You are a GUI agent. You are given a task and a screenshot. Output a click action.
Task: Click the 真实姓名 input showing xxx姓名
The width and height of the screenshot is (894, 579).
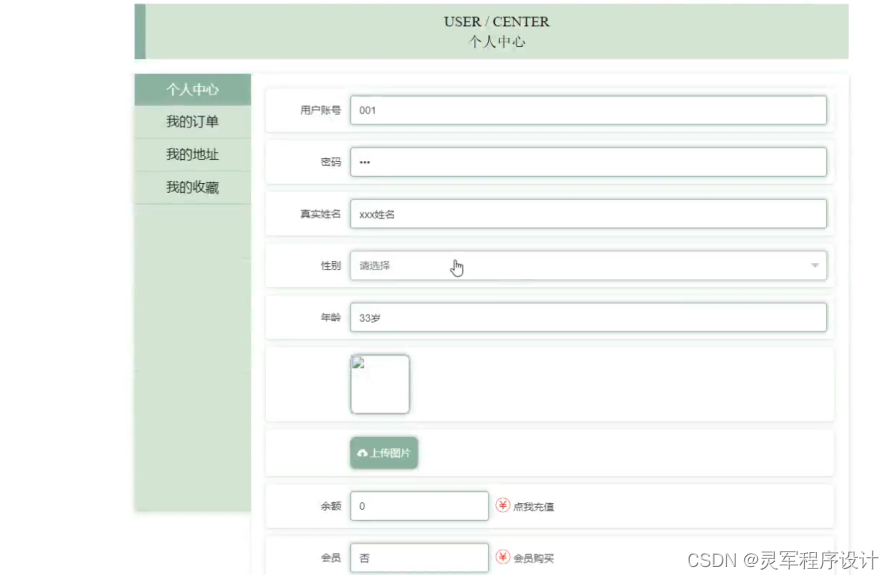[x=590, y=213]
